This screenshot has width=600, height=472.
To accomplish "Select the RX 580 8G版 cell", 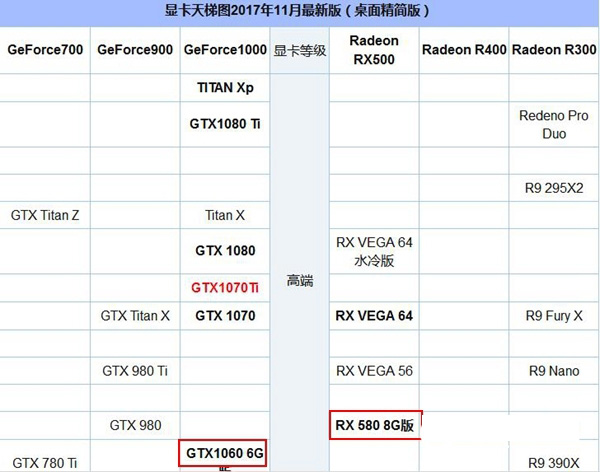I will [x=375, y=425].
